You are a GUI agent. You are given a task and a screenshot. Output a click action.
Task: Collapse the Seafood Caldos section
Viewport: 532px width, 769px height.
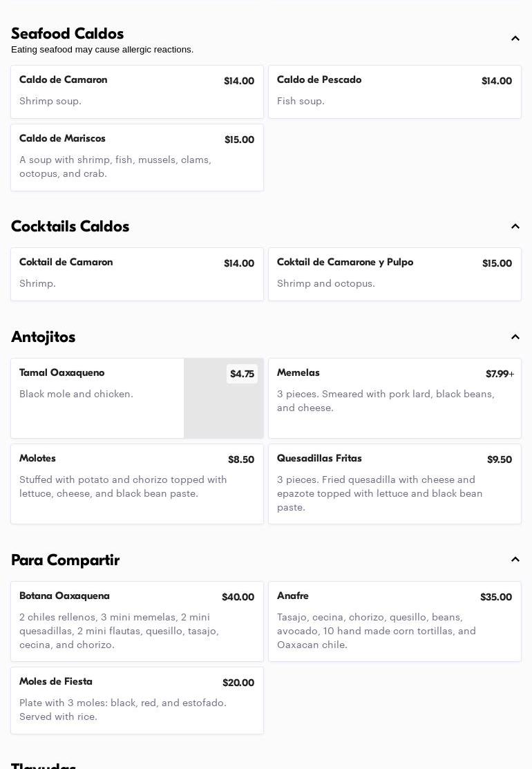click(x=515, y=39)
